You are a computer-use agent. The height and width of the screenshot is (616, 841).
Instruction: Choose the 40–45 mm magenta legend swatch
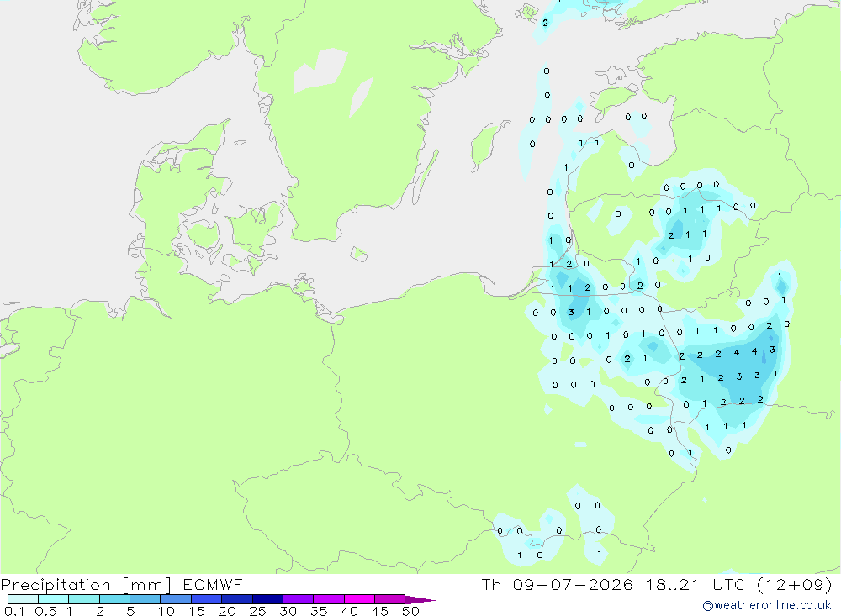coord(359,599)
